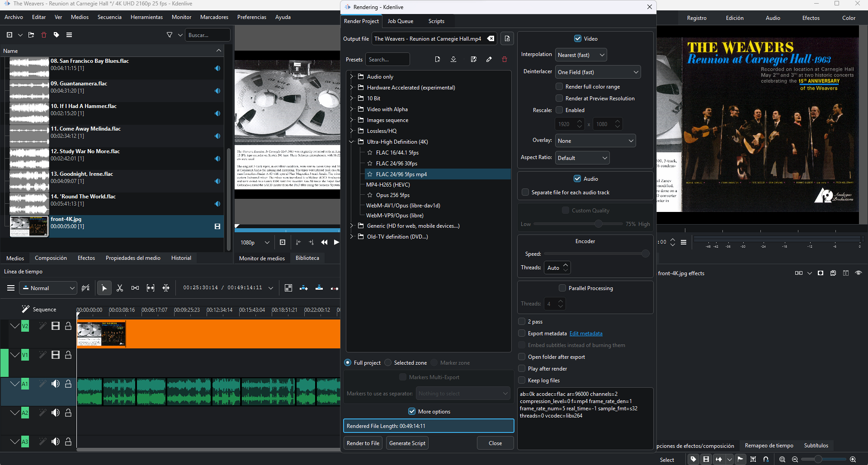Open the Edit metadata link
This screenshot has height=465, width=868.
coord(586,333)
